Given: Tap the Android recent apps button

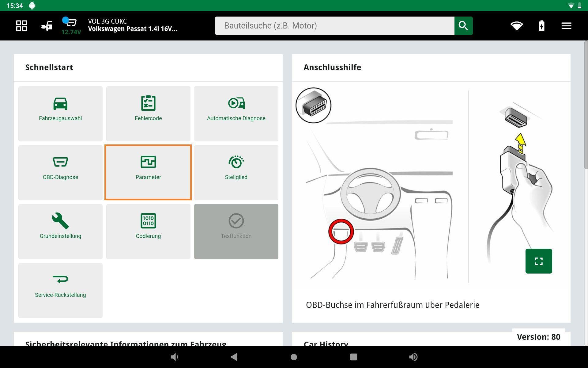Looking at the screenshot, I should tap(354, 357).
